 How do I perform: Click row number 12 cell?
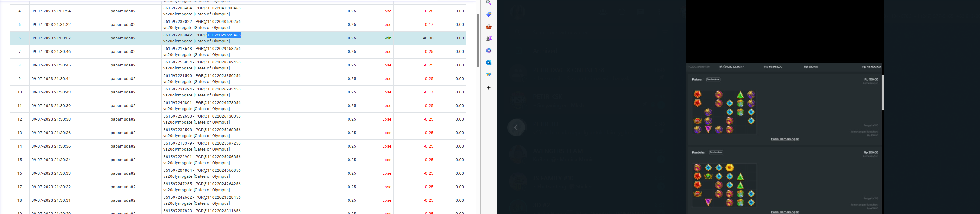coord(20,119)
